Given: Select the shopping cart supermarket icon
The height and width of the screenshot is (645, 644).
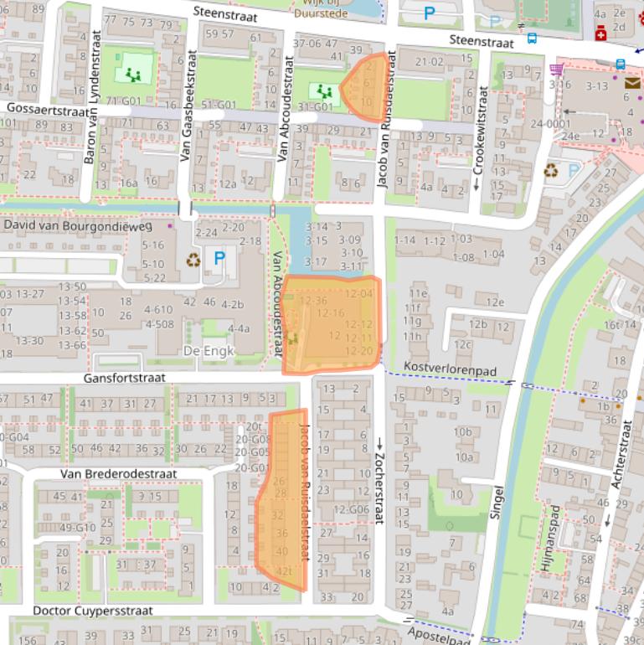Looking at the screenshot, I should (556, 70).
